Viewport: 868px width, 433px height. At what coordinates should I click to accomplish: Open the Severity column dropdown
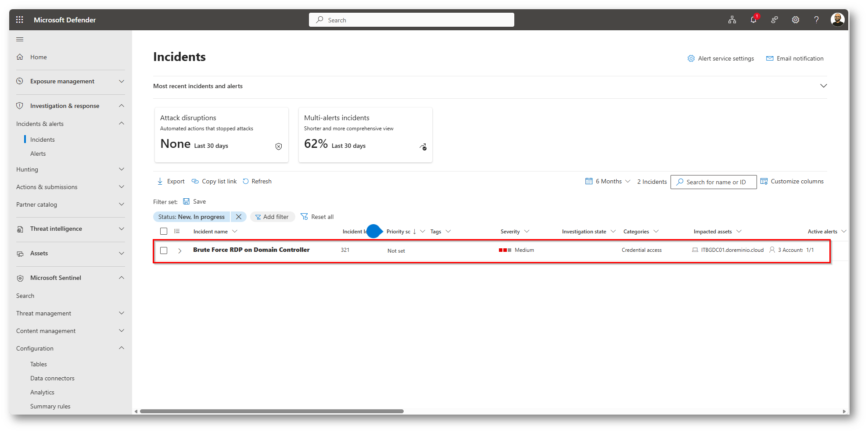click(x=527, y=231)
